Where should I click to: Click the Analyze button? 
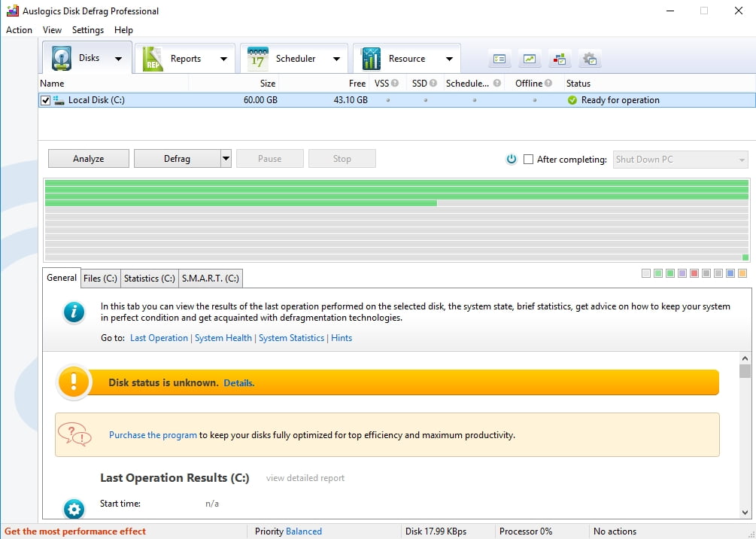(x=89, y=159)
